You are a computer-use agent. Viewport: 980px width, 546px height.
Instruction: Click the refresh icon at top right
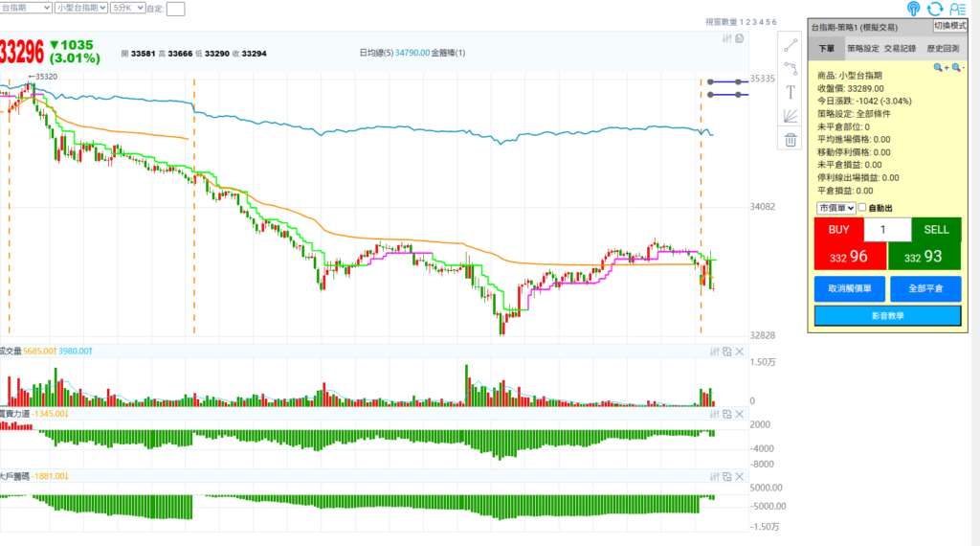coord(935,9)
